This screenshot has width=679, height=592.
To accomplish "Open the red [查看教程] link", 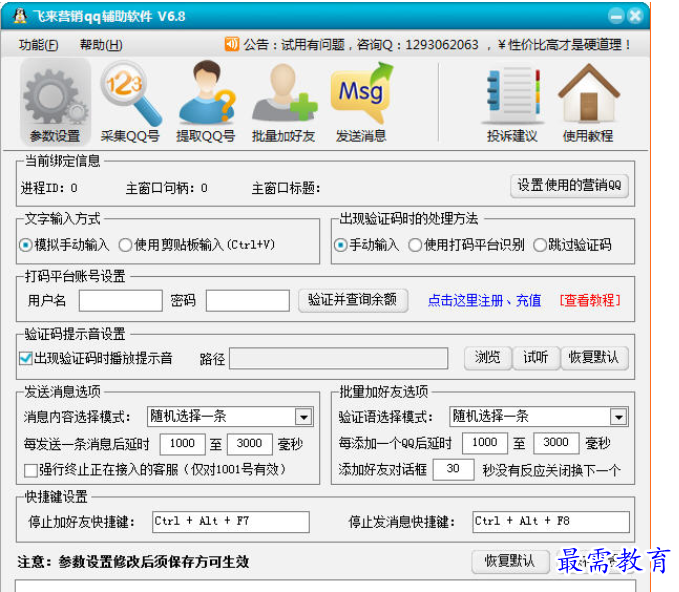I will [590, 301].
